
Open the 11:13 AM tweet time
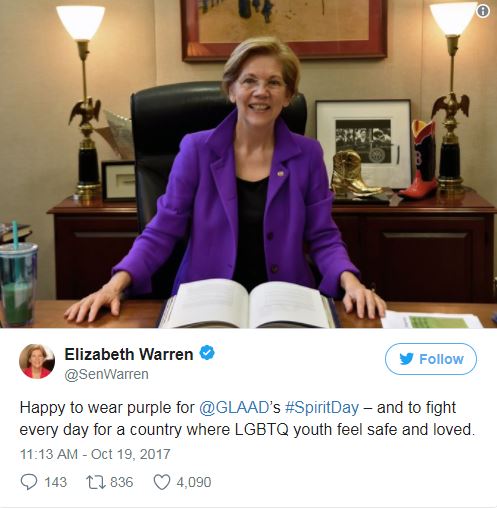coord(49,454)
